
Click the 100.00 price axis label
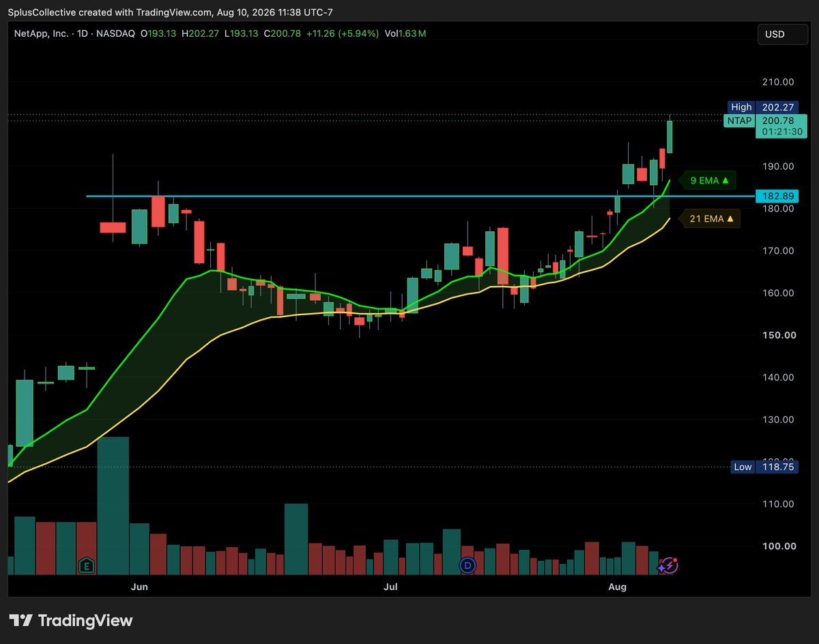(778, 546)
